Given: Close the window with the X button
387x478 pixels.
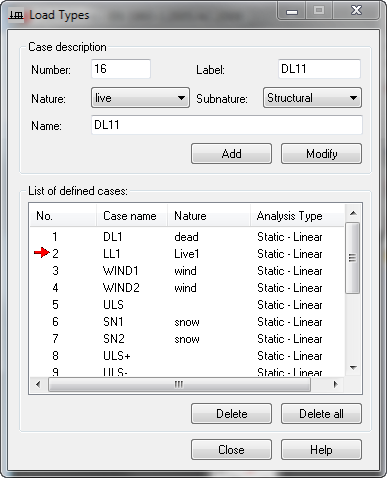Looking at the screenshot, I should pos(356,11).
